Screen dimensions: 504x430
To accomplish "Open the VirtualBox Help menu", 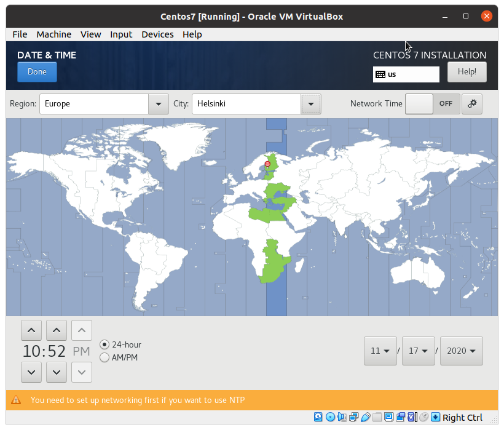I will click(x=192, y=34).
